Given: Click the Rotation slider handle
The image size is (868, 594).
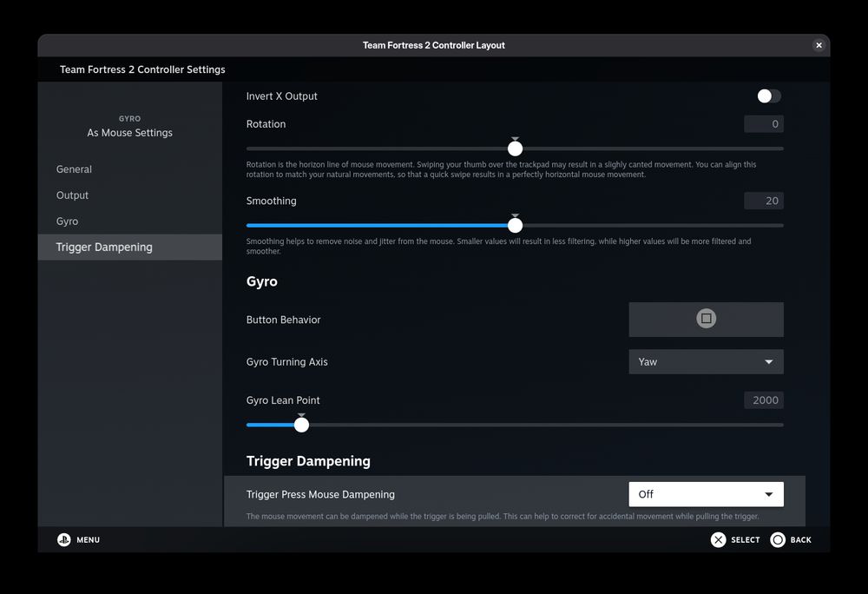Looking at the screenshot, I should point(516,148).
